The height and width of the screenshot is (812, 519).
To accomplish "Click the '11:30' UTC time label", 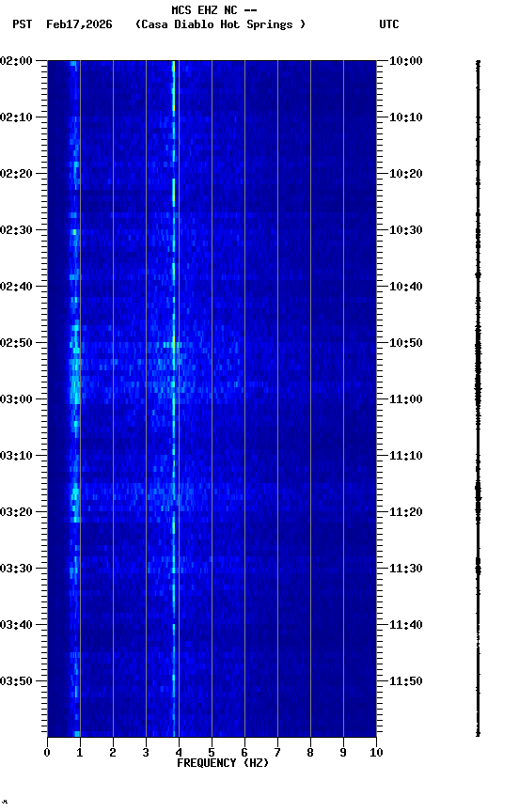I will click(406, 569).
